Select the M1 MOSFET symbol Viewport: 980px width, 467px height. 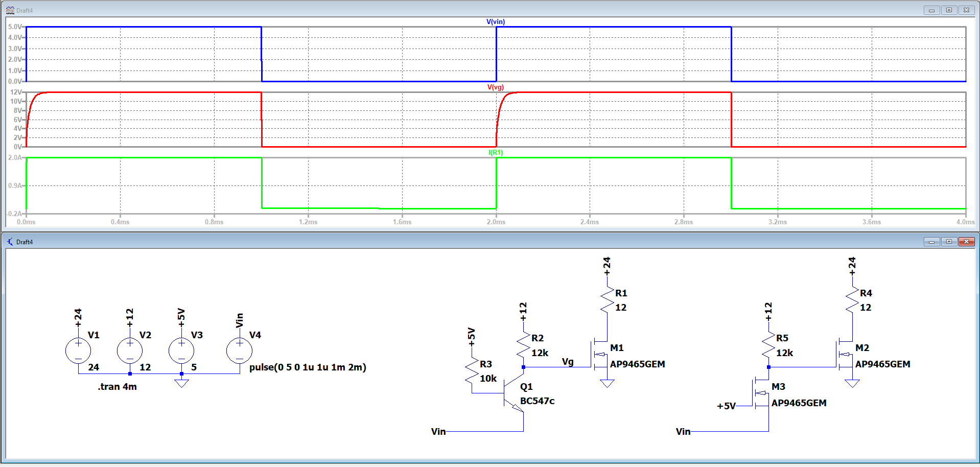(599, 355)
